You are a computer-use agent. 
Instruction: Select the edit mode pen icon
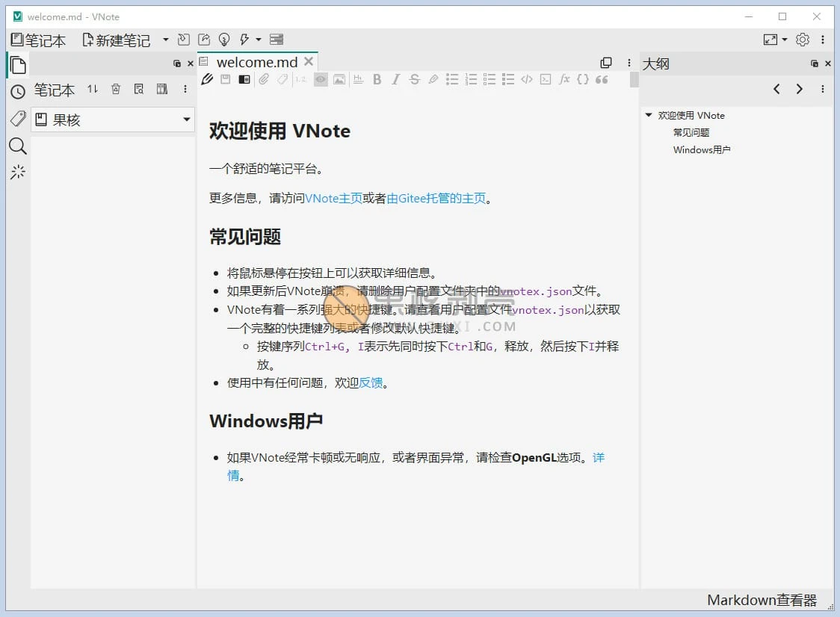(207, 79)
